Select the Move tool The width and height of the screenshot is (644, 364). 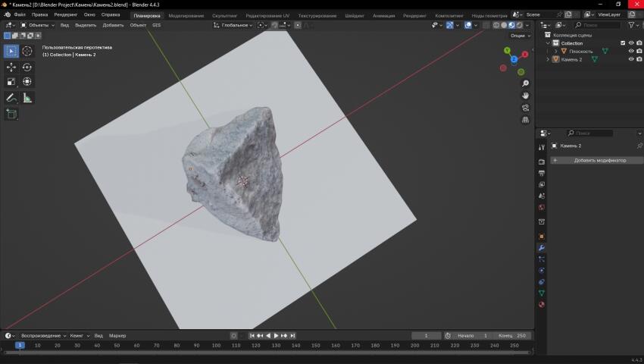11,67
